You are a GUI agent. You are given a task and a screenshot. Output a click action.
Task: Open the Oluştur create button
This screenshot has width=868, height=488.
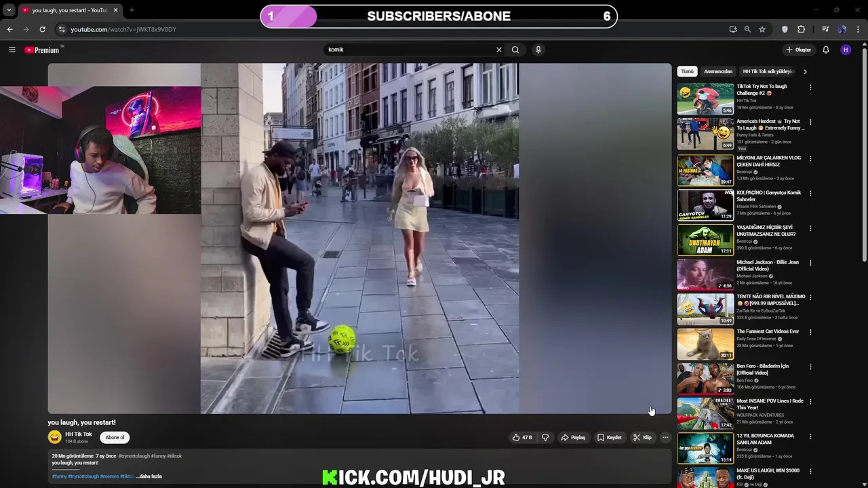798,49
